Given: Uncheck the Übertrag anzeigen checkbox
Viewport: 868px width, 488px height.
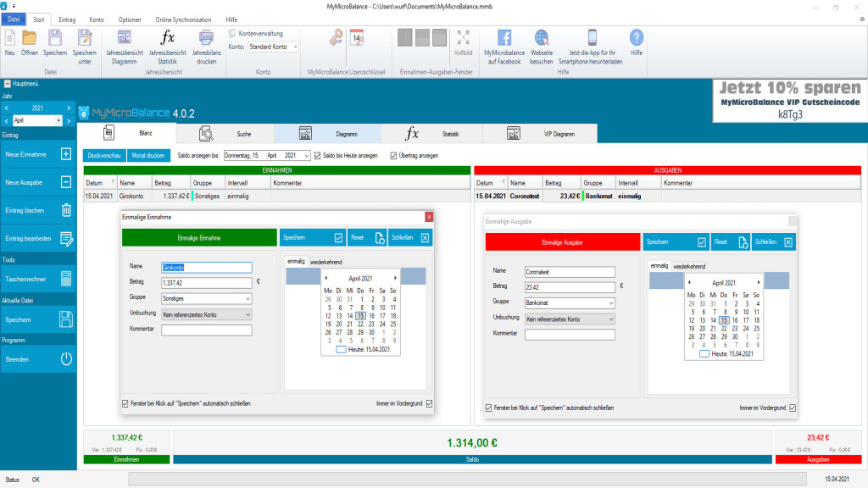Looking at the screenshot, I should pos(392,156).
